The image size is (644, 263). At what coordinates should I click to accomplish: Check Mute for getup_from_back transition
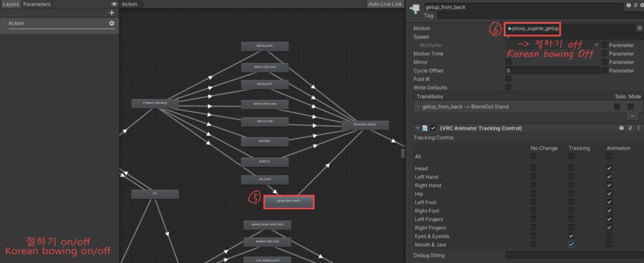tap(630, 107)
